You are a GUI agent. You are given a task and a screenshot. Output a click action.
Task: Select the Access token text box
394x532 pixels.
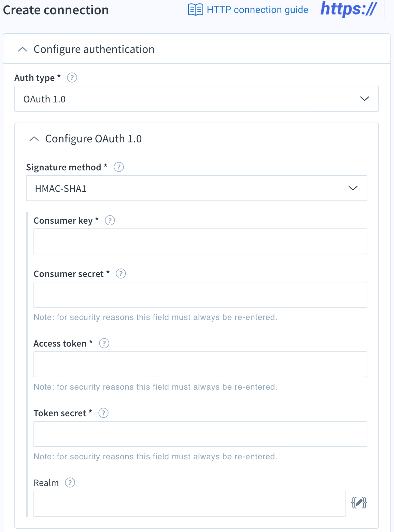(x=200, y=364)
